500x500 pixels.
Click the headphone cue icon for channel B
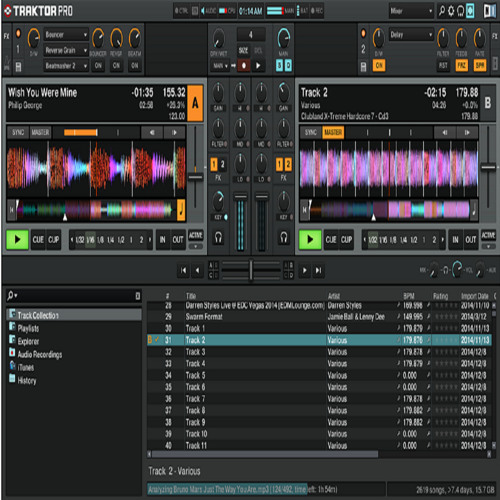[284, 238]
